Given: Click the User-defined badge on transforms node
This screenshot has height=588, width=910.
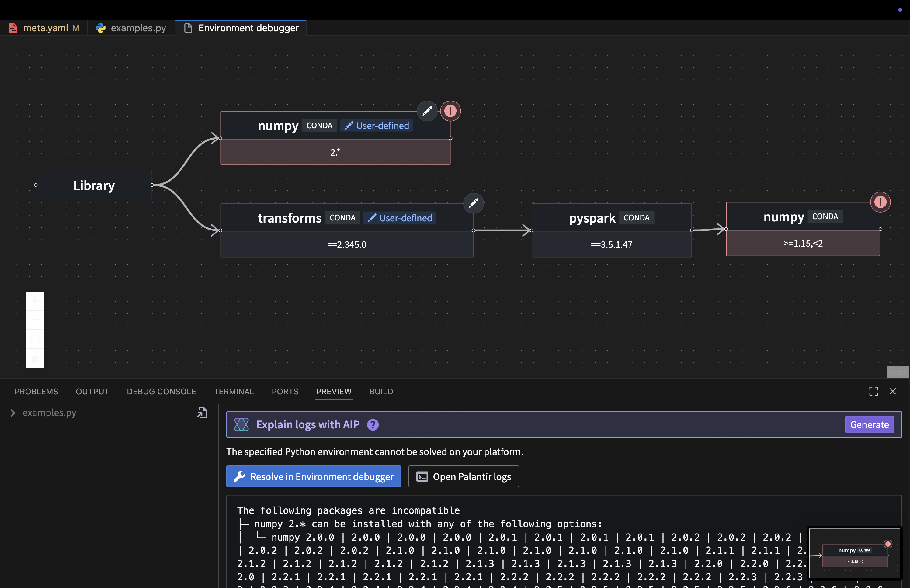Looking at the screenshot, I should 400,218.
